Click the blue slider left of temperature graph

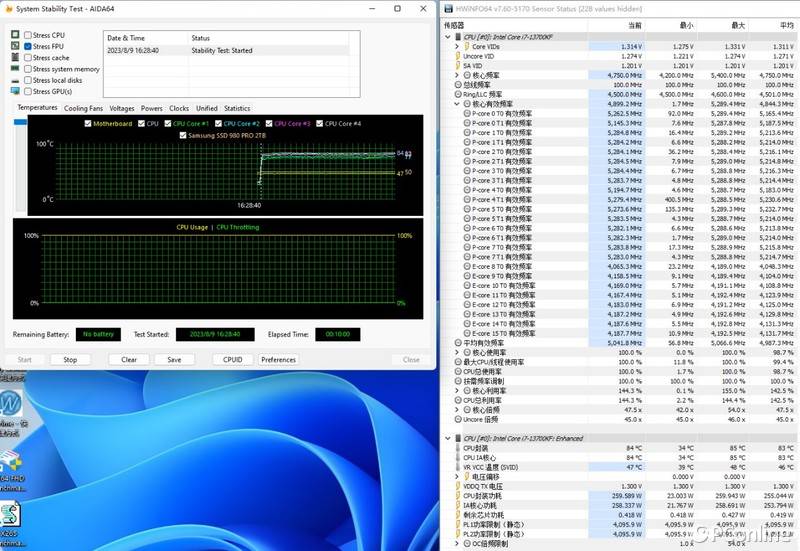pyautogui.click(x=20, y=122)
